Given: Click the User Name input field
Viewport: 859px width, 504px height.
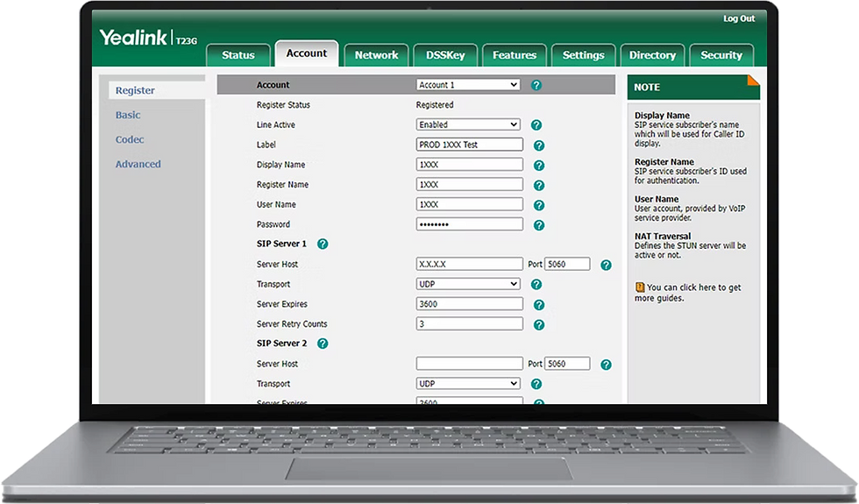Looking at the screenshot, I should pyautogui.click(x=470, y=204).
